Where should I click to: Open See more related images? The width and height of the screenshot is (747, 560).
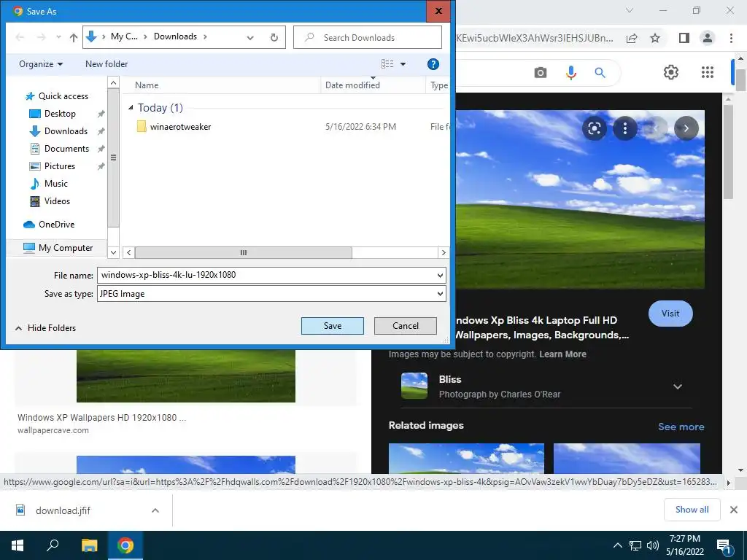tap(681, 427)
